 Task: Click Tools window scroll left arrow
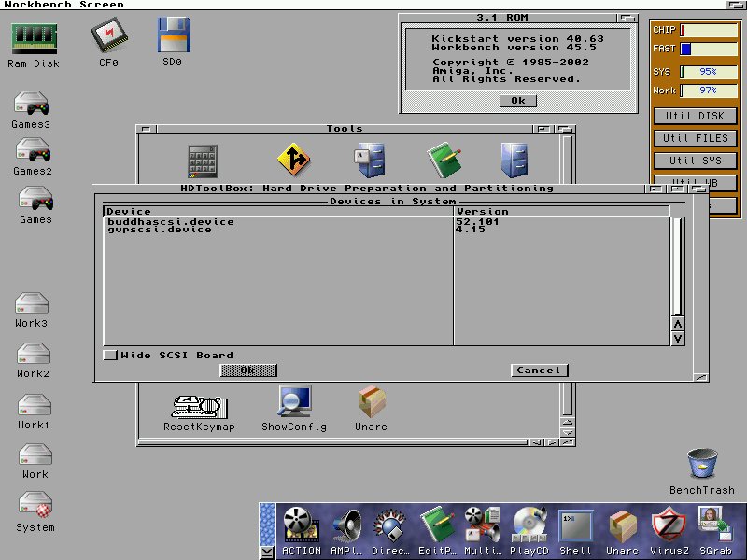click(537, 442)
